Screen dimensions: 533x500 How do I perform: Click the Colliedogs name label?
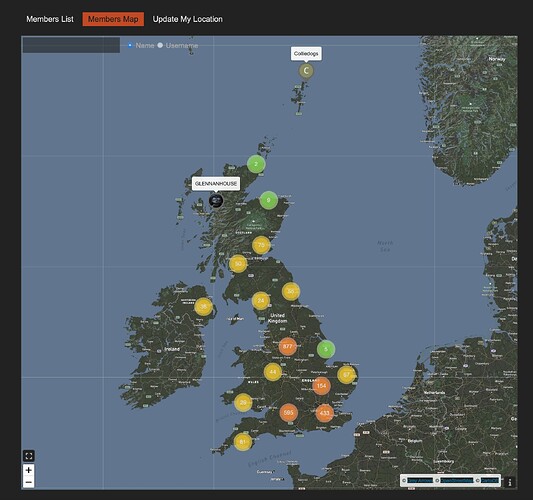tap(306, 54)
